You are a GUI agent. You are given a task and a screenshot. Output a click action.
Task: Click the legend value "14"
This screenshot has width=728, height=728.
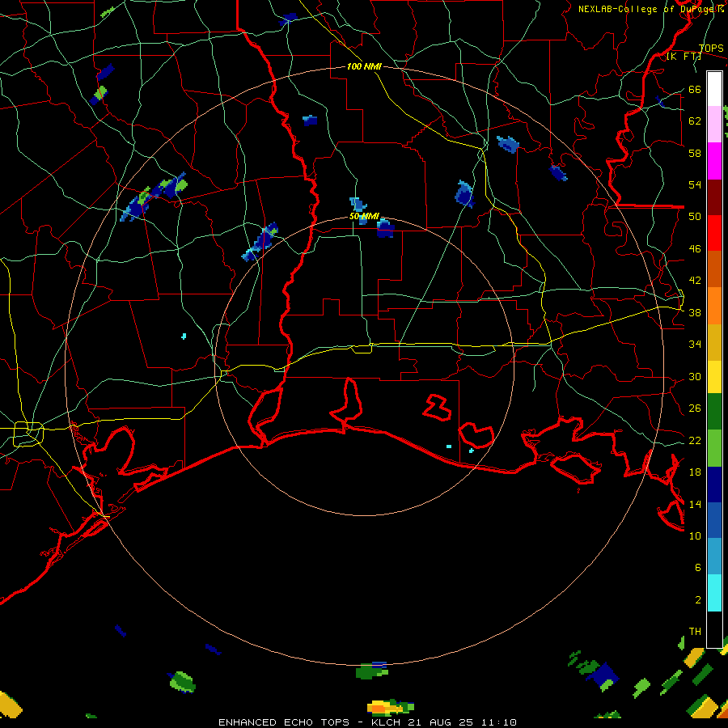pos(695,504)
